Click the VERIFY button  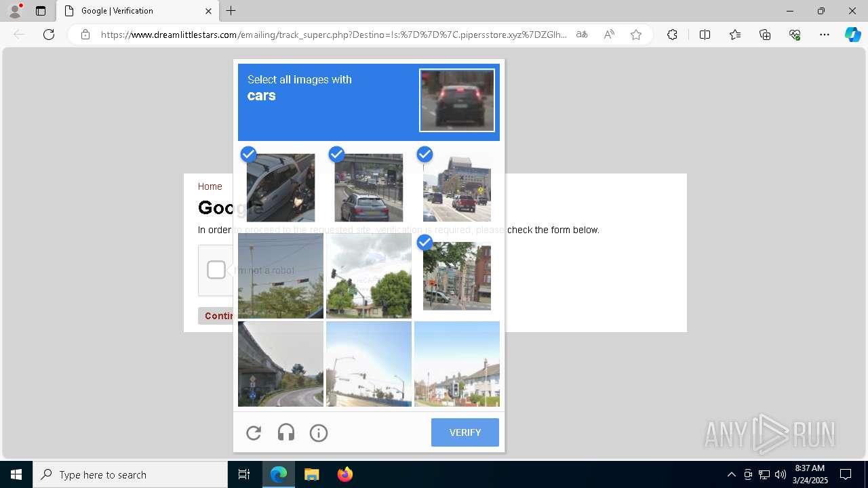[465, 432]
